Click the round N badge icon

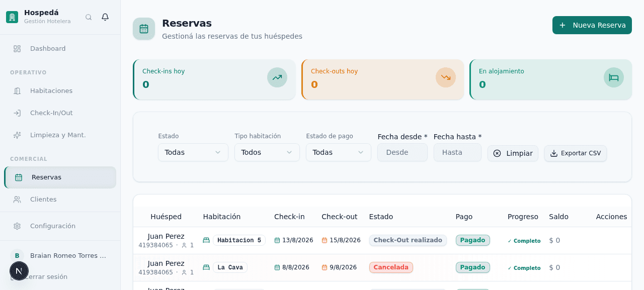19,271
